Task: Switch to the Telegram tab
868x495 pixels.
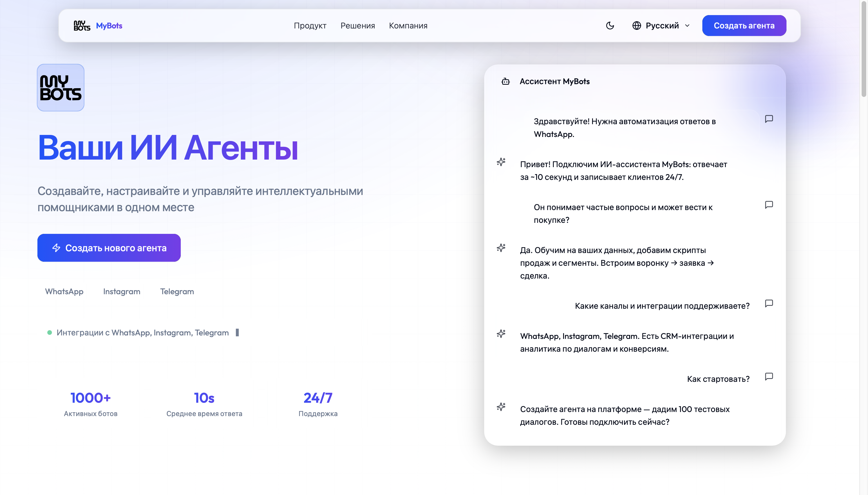Action: pos(177,291)
